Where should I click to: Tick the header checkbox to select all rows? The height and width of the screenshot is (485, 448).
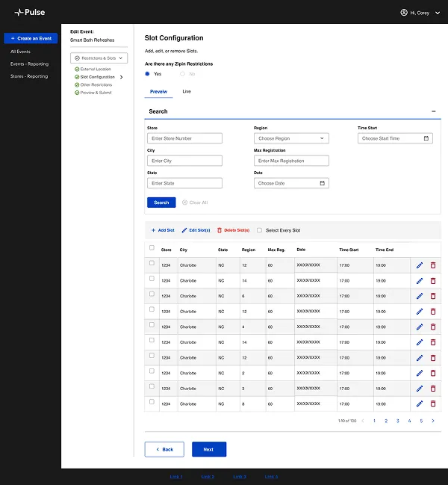click(152, 247)
